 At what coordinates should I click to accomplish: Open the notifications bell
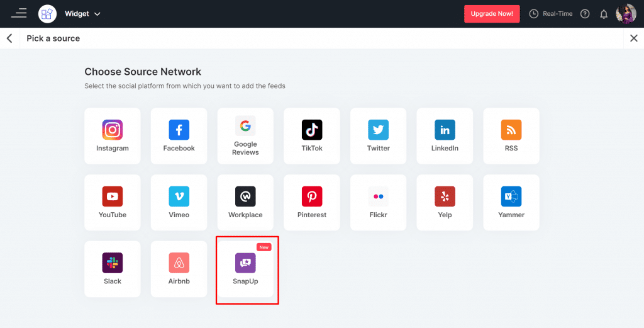604,14
